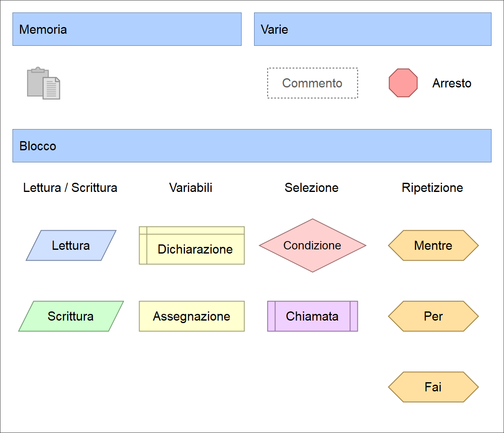Select the Dichiarazione variable block
Screen dimensions: 504x433
coord(192,246)
